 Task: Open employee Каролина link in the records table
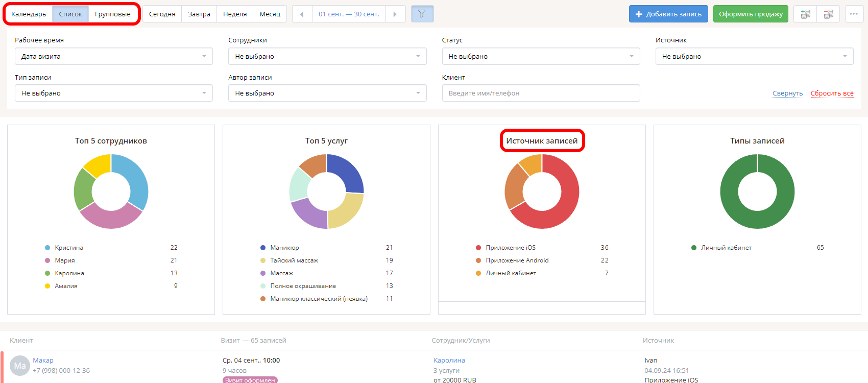pyautogui.click(x=449, y=361)
